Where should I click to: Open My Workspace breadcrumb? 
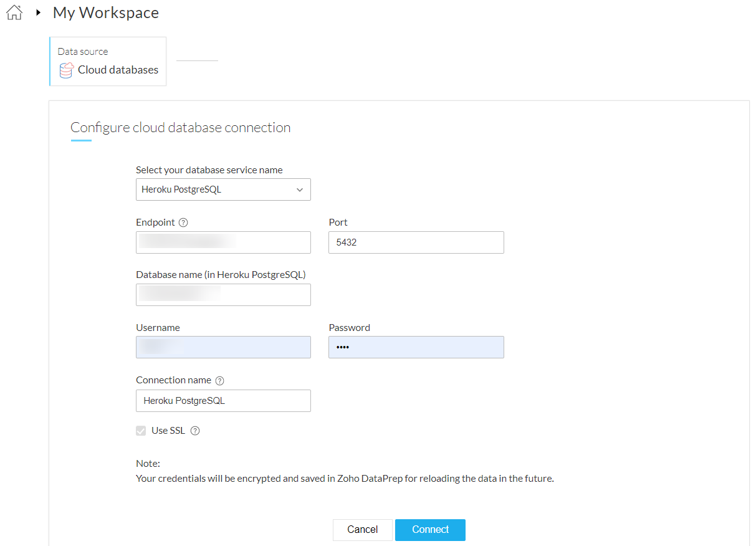pyautogui.click(x=106, y=12)
